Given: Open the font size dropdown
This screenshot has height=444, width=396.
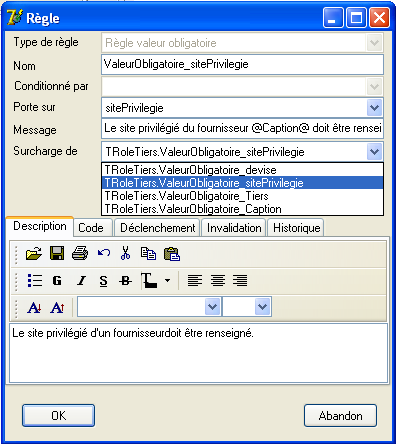Looking at the screenshot, I should coord(263,307).
